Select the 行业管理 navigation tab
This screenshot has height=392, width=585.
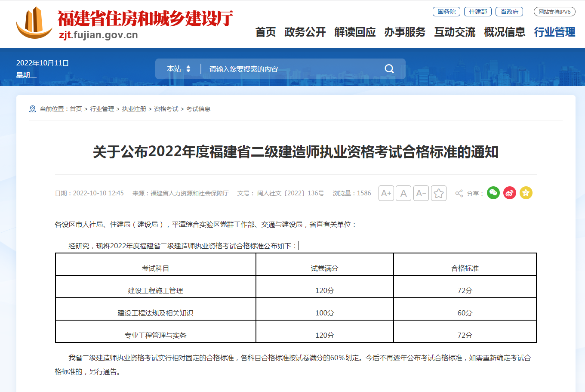[x=554, y=32]
